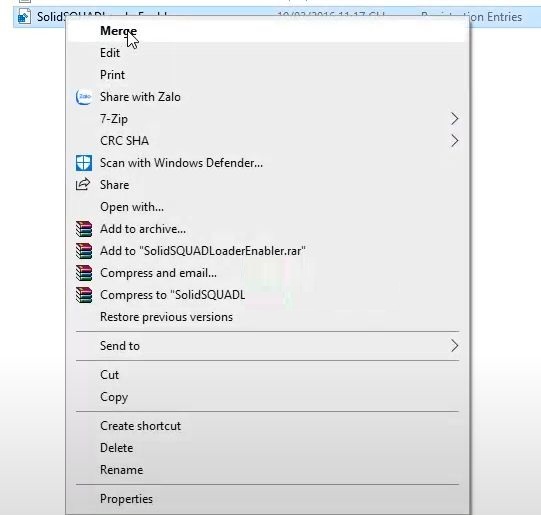Click WinRAR icon beside Add to archive
The height and width of the screenshot is (515, 541).
84,229
